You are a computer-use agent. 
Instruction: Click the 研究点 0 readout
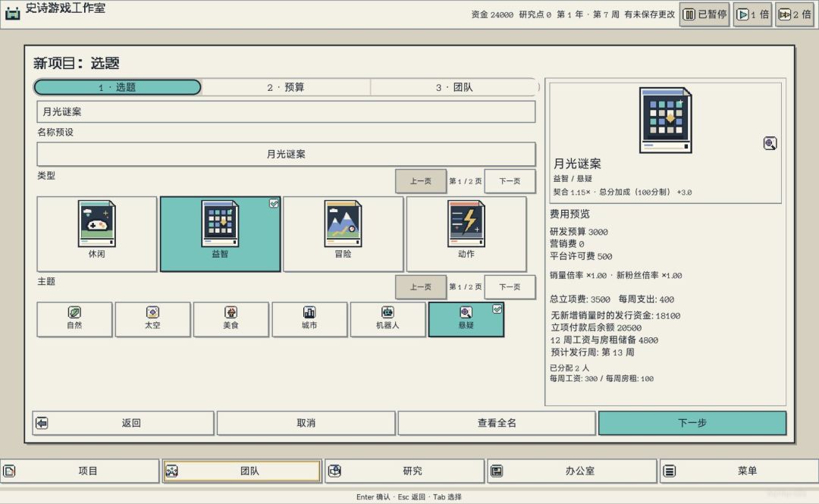(x=535, y=14)
